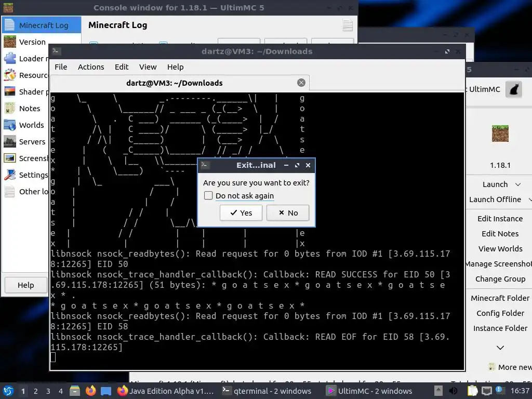Open the Settings page icon

[10, 175]
